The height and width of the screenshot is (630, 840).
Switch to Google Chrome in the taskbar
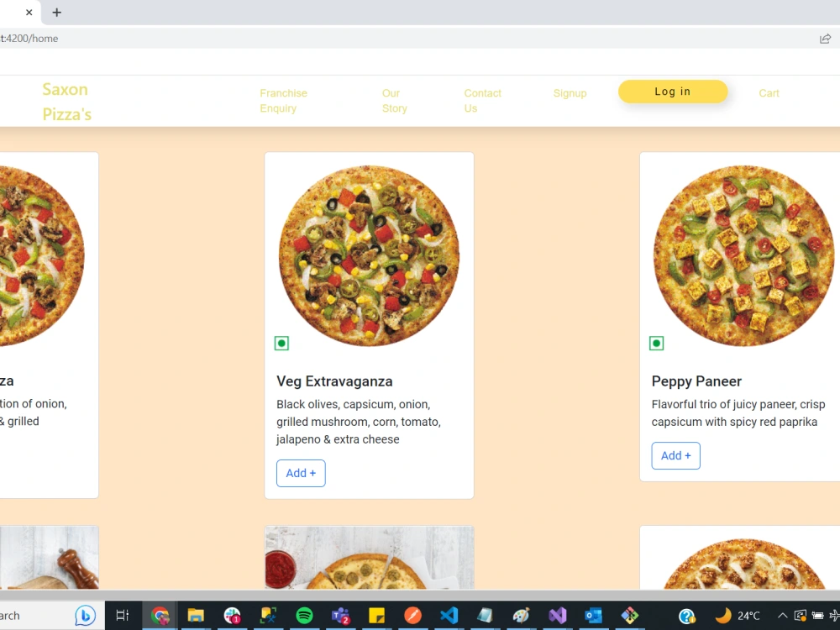point(160,616)
